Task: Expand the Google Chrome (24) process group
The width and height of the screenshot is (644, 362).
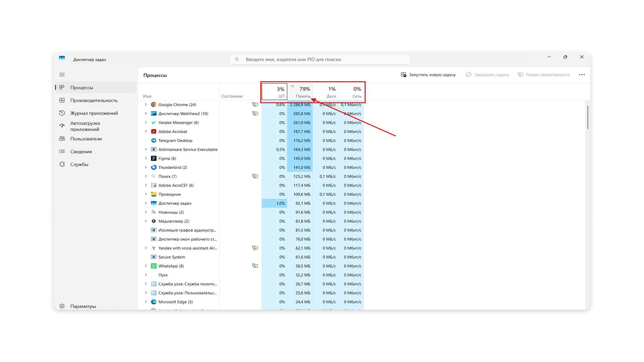Action: [146, 105]
